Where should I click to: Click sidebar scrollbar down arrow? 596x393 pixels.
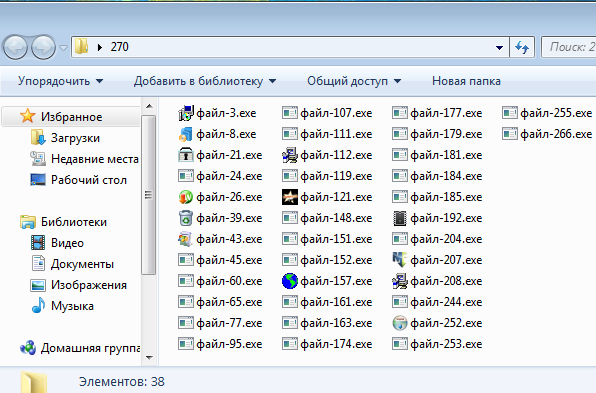click(x=149, y=358)
